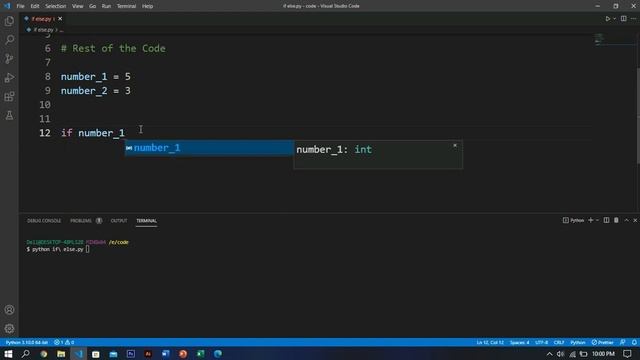Switch to the Problems panel tab
The image size is (640, 360).
point(81,221)
